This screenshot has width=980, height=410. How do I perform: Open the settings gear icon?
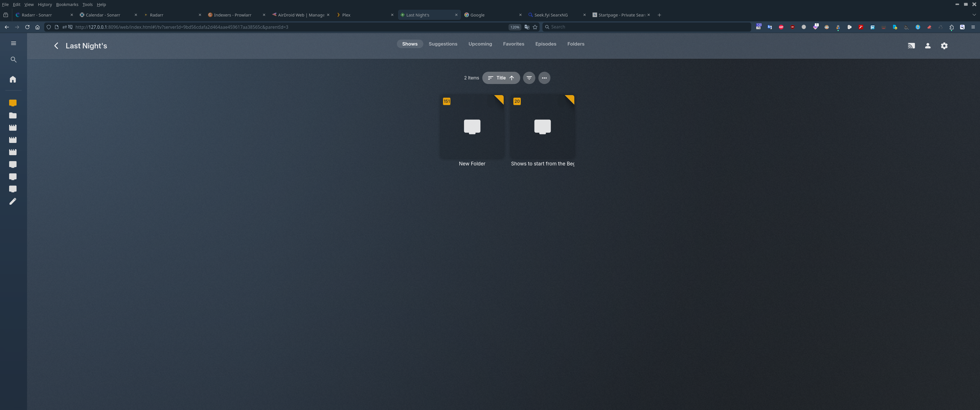944,46
